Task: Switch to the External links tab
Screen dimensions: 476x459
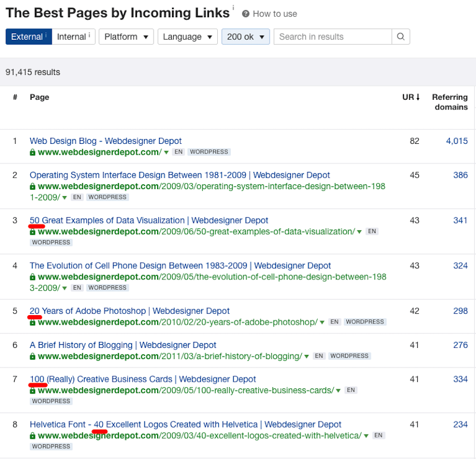Action: [x=29, y=37]
